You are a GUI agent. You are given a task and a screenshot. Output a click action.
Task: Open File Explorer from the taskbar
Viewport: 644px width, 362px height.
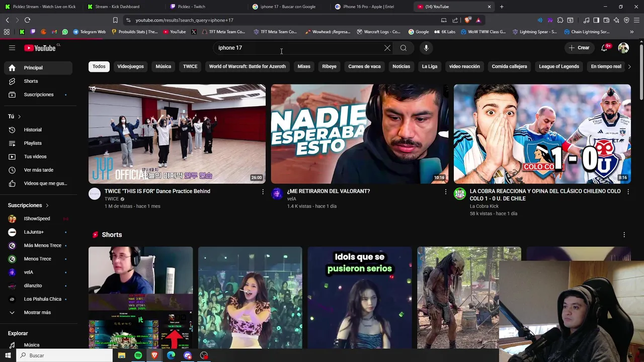pyautogui.click(x=121, y=355)
